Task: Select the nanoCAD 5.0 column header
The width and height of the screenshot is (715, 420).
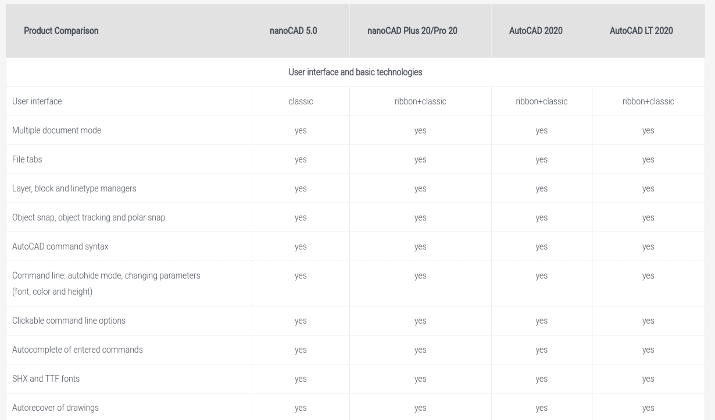Action: click(x=293, y=31)
